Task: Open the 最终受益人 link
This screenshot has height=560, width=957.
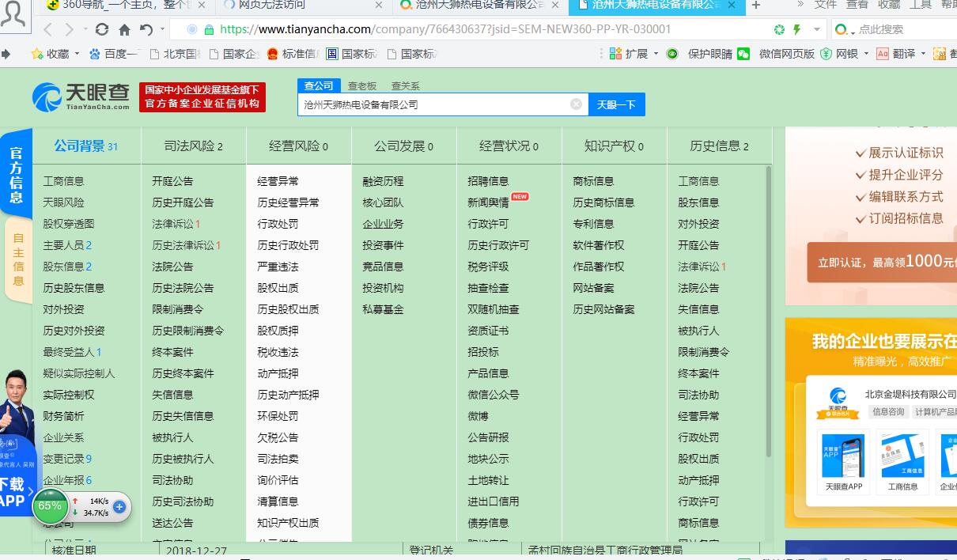Action: click(72, 352)
